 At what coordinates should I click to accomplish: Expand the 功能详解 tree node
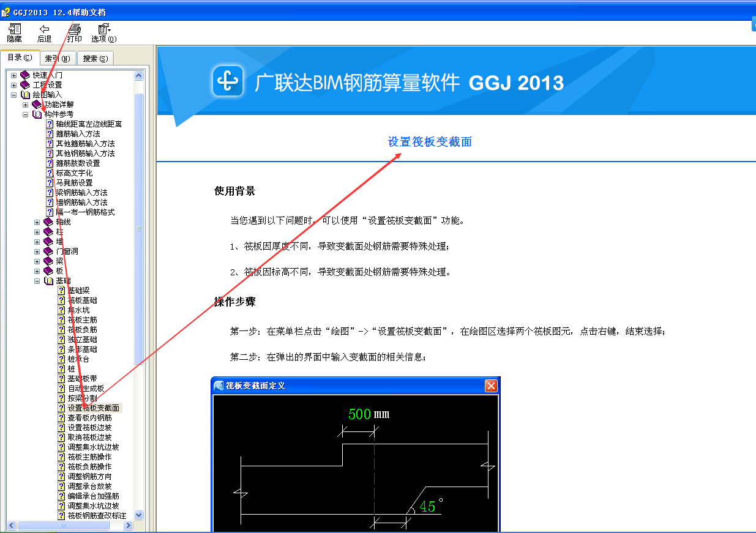point(25,105)
